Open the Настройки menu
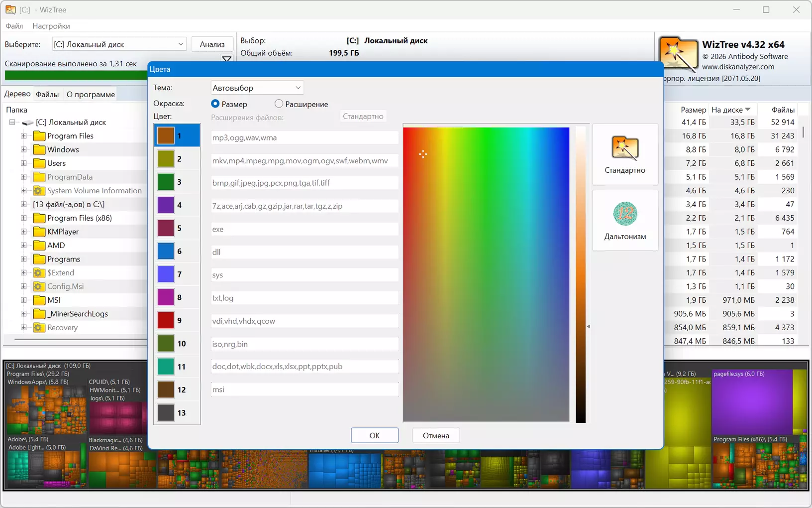The image size is (812, 508). [x=51, y=26]
